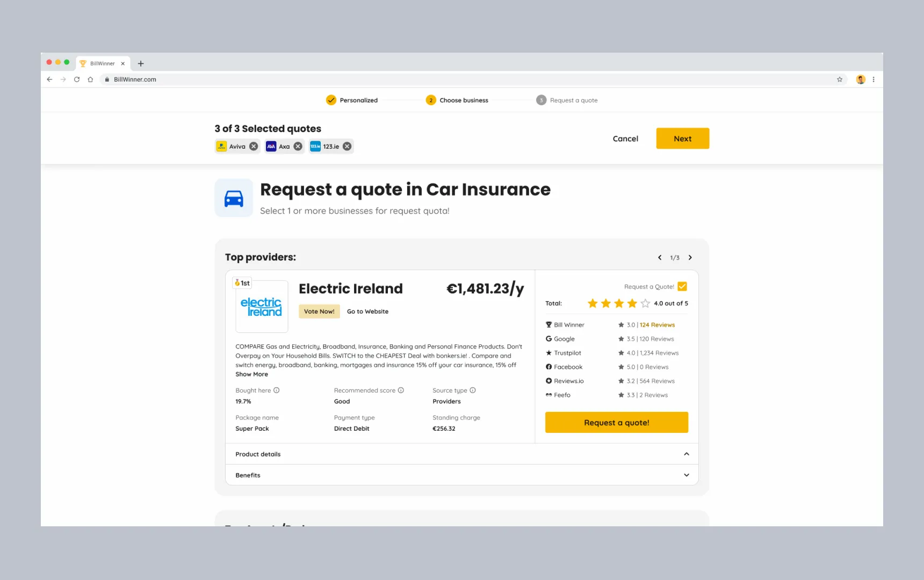Viewport: 924px width, 580px height.
Task: Remove Aviva from selected quotes
Action: click(254, 147)
